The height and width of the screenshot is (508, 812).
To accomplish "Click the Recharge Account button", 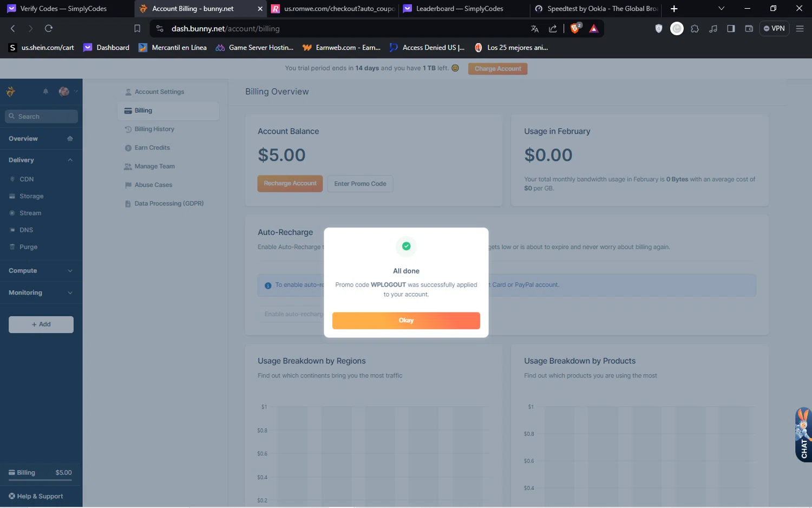I will pos(290,184).
